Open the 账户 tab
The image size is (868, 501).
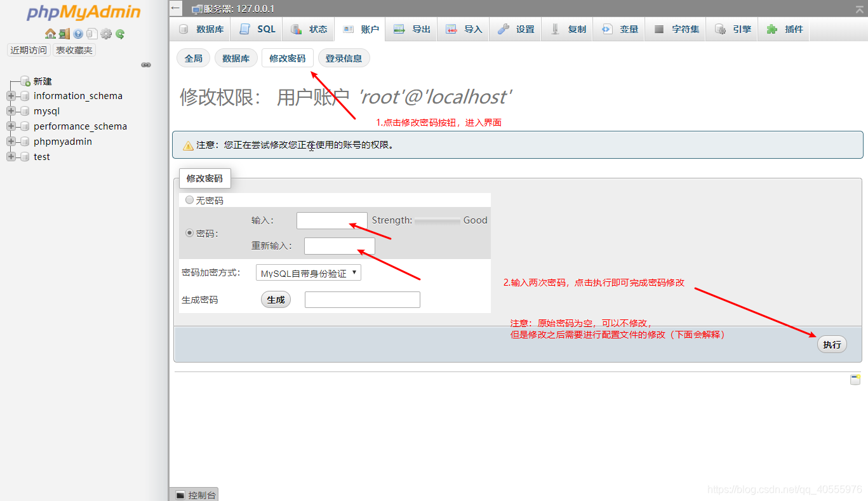(x=361, y=29)
